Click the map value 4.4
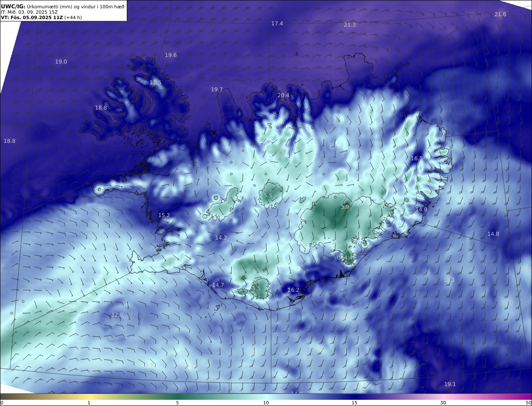The width and height of the screenshot is (532, 406). tap(348, 258)
